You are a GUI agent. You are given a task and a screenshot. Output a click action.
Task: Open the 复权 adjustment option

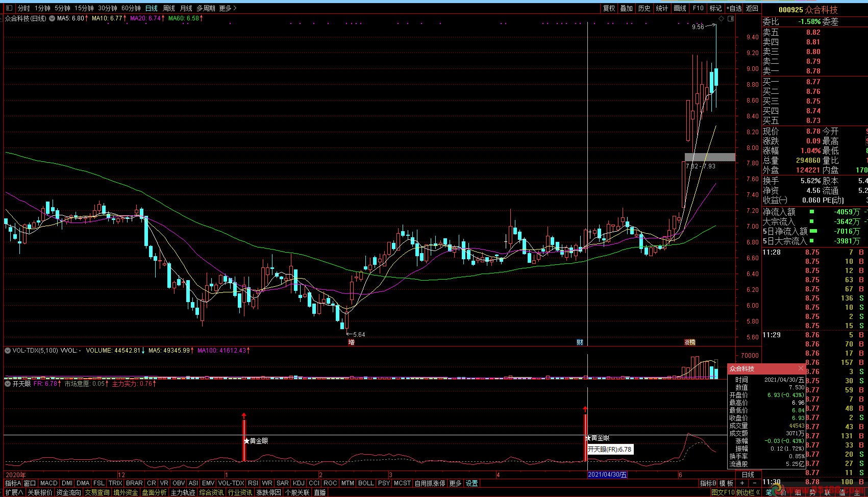(609, 8)
